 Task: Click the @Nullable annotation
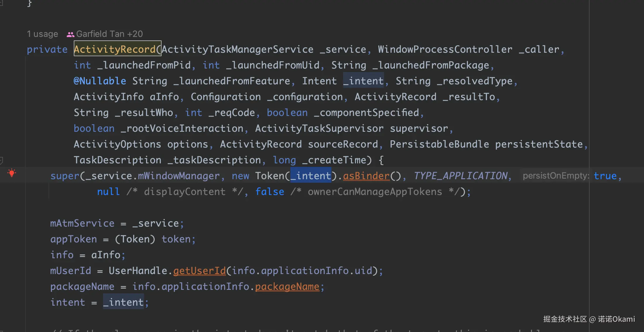pyautogui.click(x=100, y=81)
